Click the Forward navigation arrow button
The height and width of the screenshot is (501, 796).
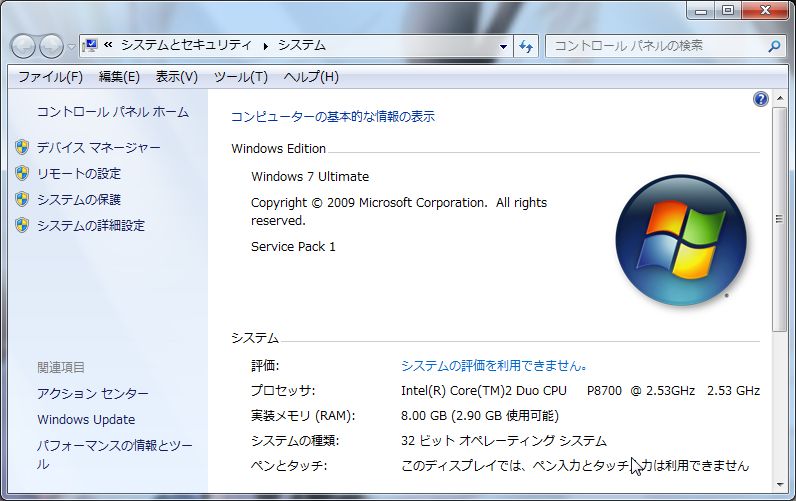[x=52, y=46]
